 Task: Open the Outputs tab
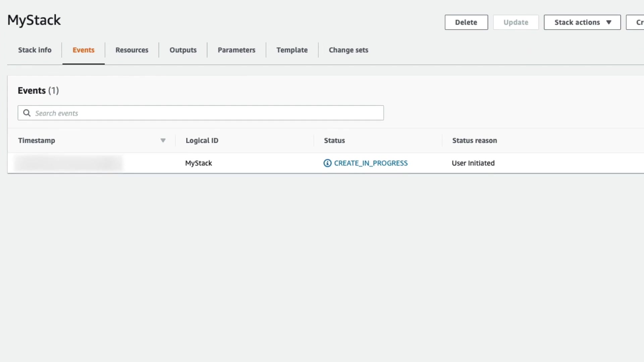183,50
